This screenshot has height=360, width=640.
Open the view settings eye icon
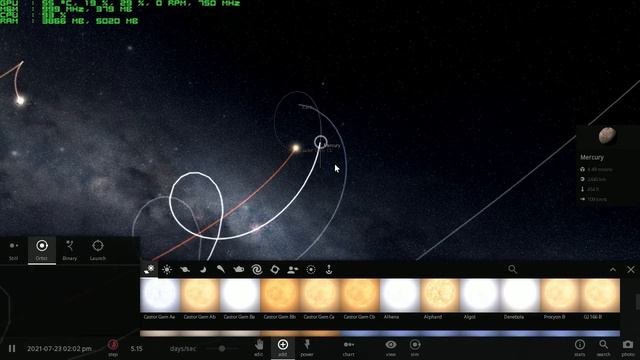391,347
